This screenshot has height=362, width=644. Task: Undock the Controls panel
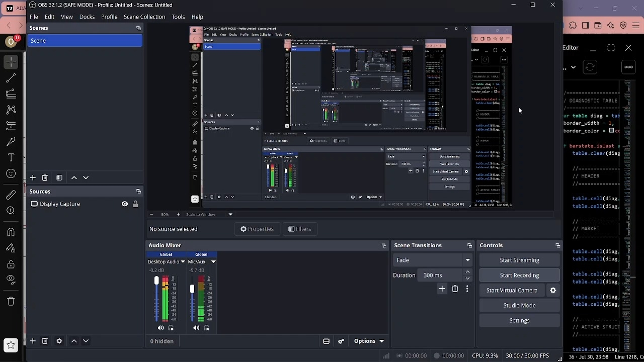[557, 246]
